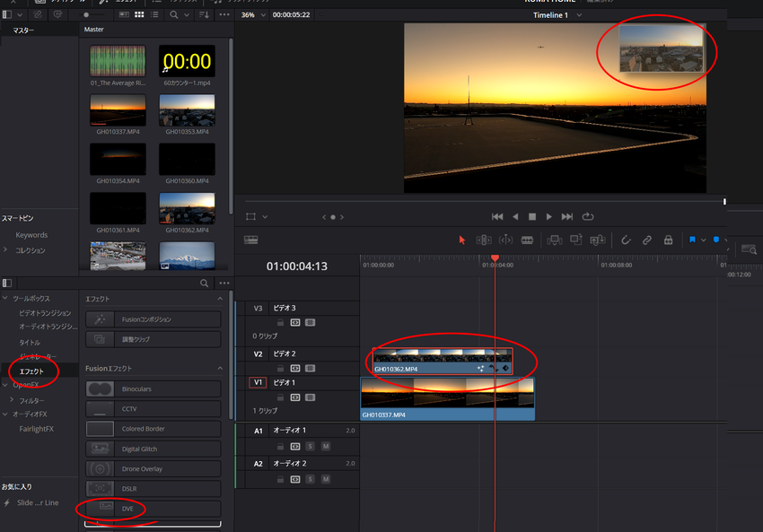Disable V2 video track visibility
Image resolution: width=763 pixels, height=532 pixels.
pyautogui.click(x=310, y=368)
